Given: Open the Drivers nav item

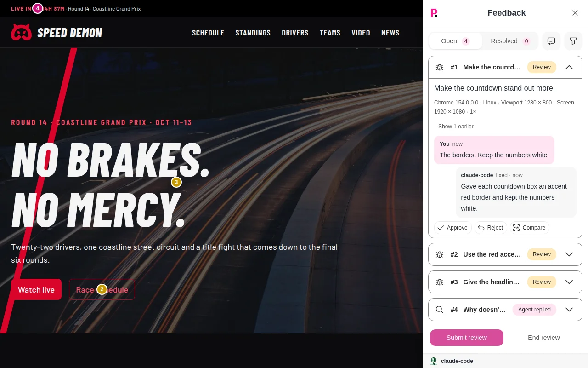Looking at the screenshot, I should (x=295, y=33).
